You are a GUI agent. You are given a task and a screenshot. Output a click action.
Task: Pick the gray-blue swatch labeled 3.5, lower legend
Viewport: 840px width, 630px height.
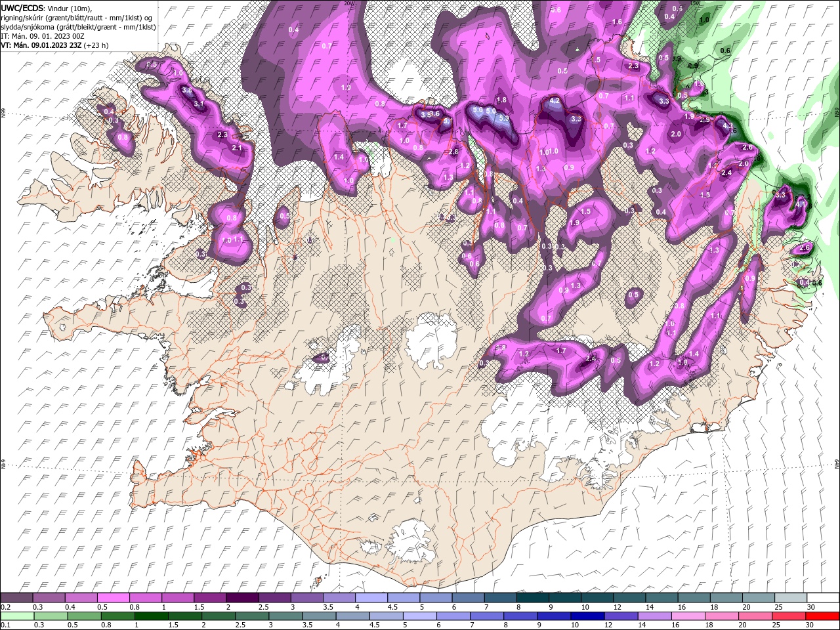[320, 616]
